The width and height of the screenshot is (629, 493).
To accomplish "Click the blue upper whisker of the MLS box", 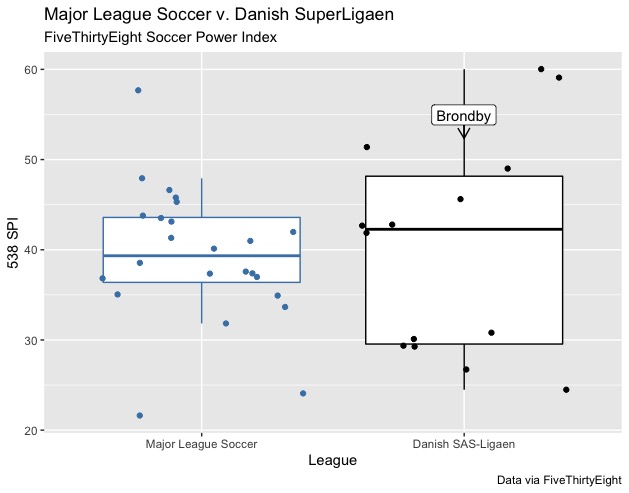I will click(x=202, y=198).
